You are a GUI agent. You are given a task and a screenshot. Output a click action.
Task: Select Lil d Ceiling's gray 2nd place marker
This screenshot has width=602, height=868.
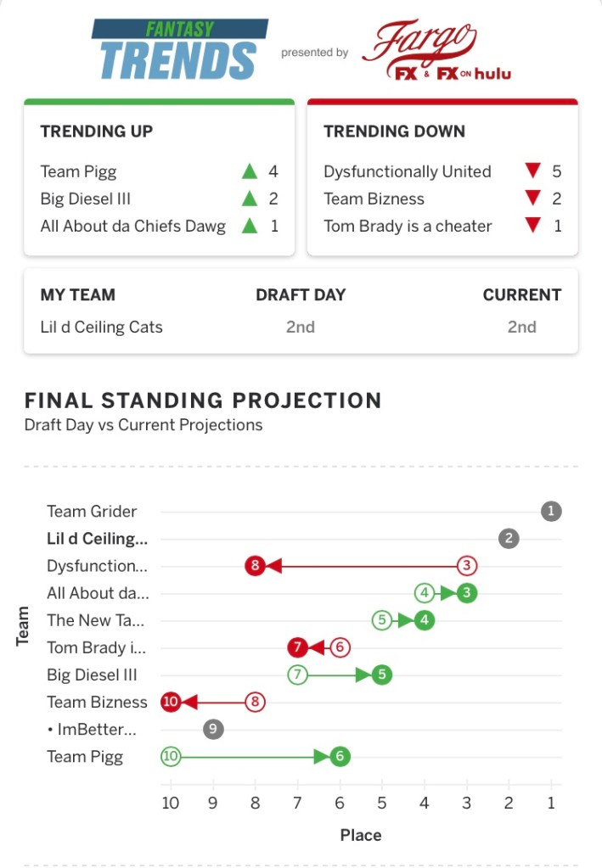tap(509, 538)
